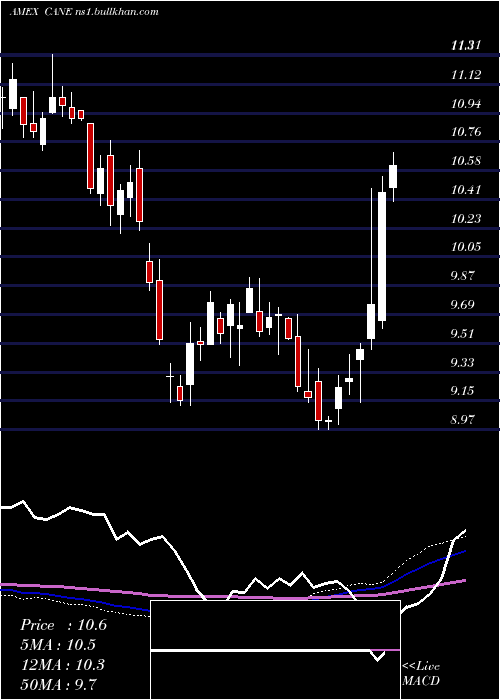Select the 10.23 price axis label
Image resolution: width=500 pixels, height=700 pixels.
(466, 218)
